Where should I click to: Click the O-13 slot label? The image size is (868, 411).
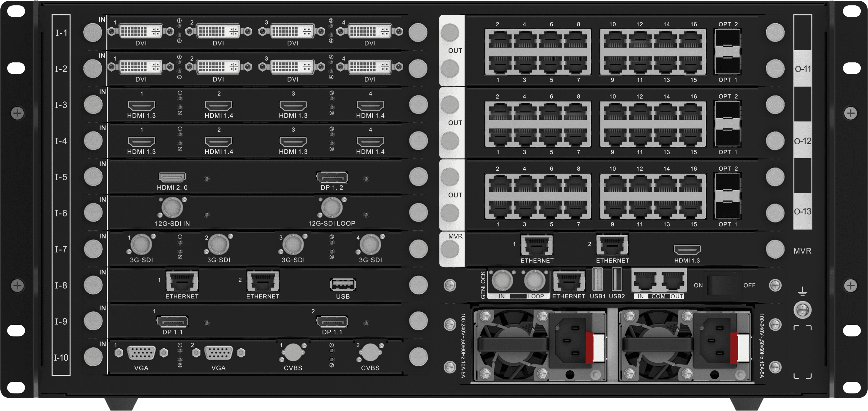(803, 211)
